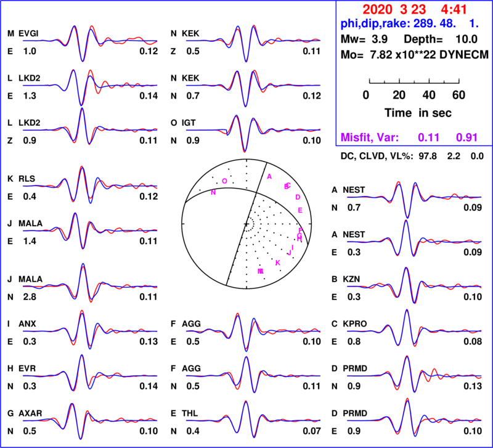Image resolution: width=493 pixels, height=448 pixels.
Task: Click the DC, CLVD, VL%: label
Action: [x=377, y=157]
